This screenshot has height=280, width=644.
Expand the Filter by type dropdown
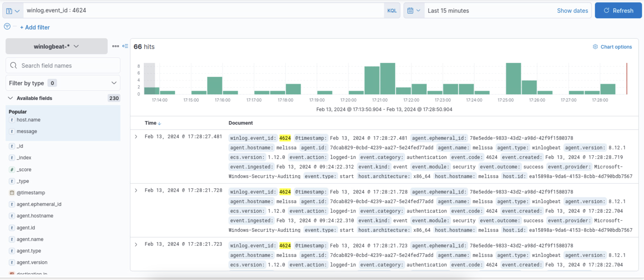coord(63,83)
